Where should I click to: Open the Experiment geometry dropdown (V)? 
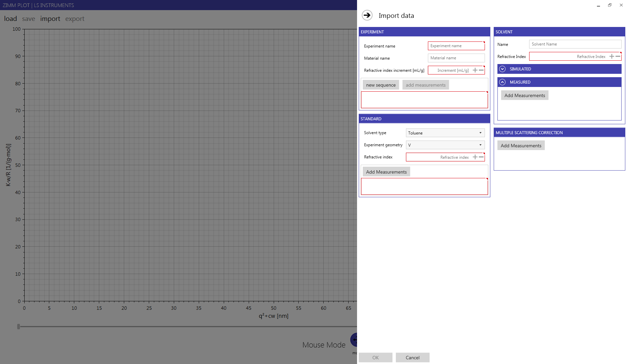click(x=445, y=145)
